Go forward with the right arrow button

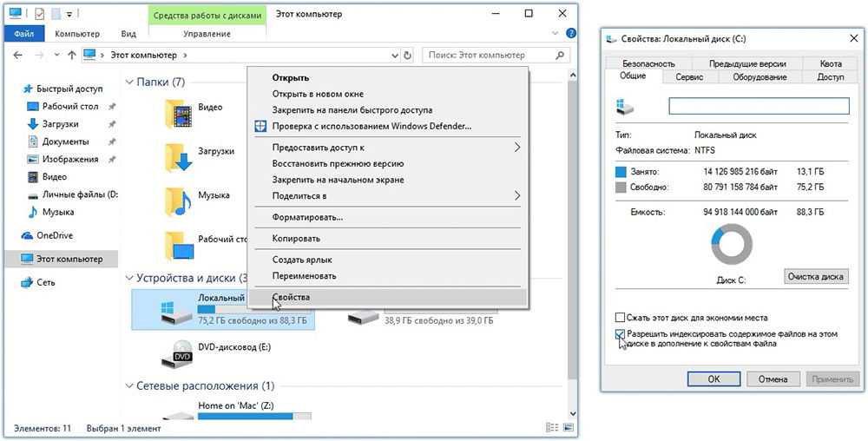(x=39, y=56)
